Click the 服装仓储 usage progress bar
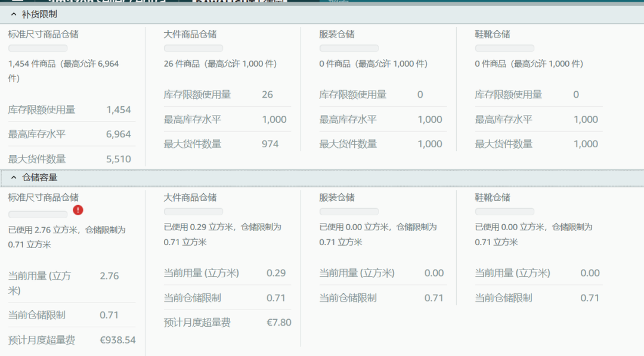Image resolution: width=644 pixels, height=356 pixels. pyautogui.click(x=349, y=212)
